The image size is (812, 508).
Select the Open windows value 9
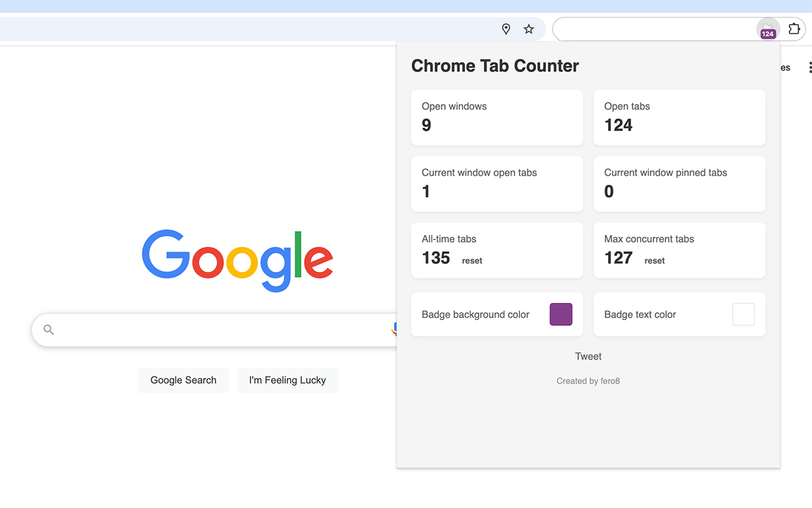pos(426,125)
